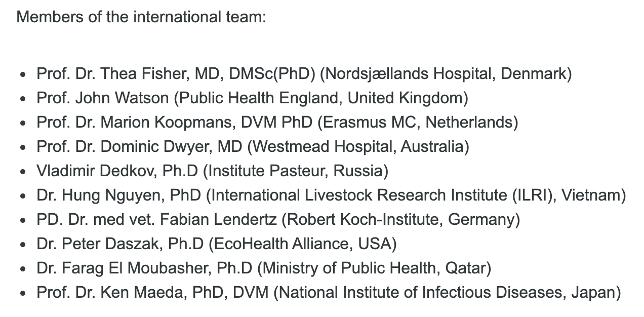
Task: Click the Dr. Hung Nguyen entry
Action: point(331,195)
